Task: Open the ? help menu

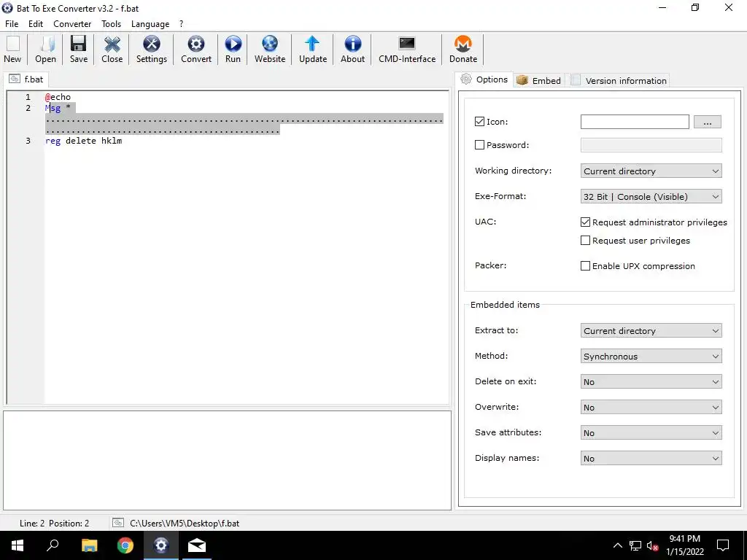Action: pos(181,24)
